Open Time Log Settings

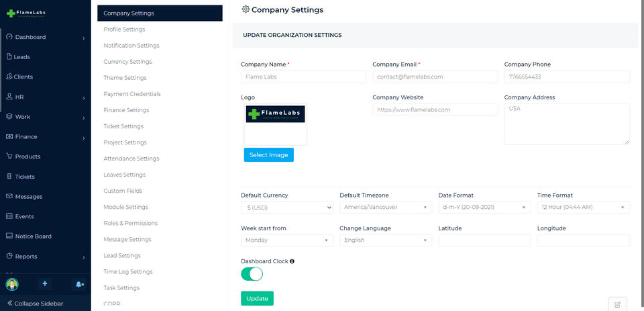pos(127,271)
